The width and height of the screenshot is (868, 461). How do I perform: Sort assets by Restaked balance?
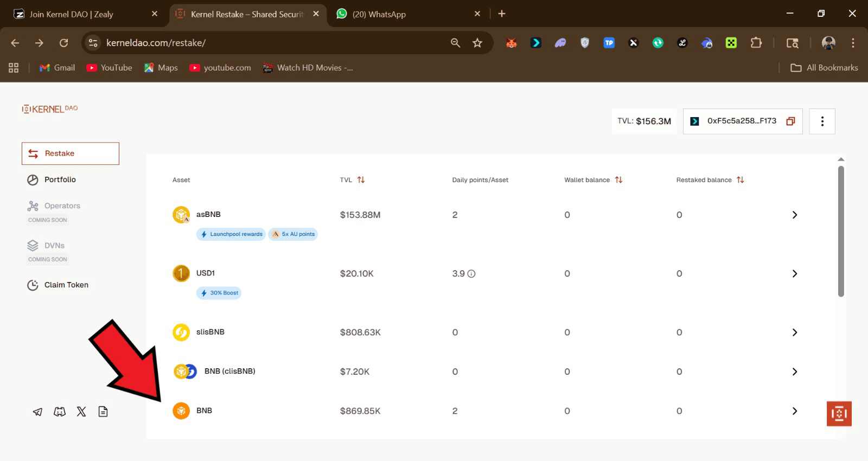740,180
